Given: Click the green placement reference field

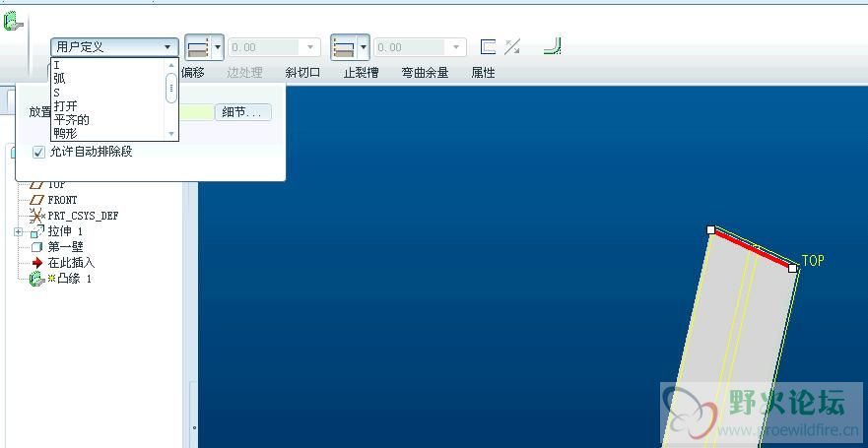Looking at the screenshot, I should tap(196, 112).
